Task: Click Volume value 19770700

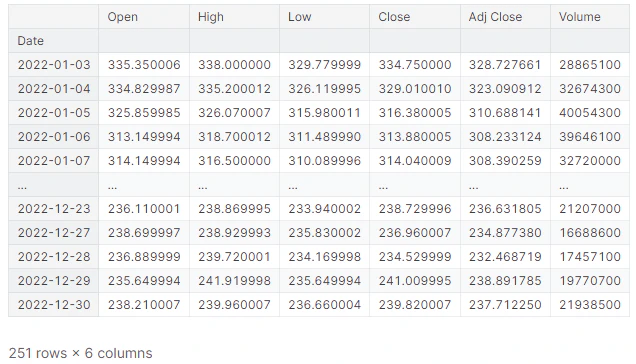Action: tap(590, 280)
